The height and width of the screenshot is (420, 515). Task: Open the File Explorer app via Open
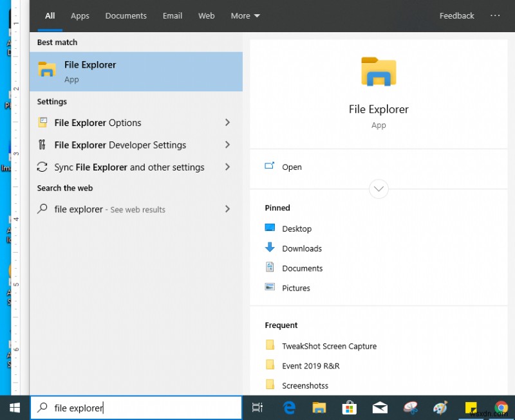[292, 167]
